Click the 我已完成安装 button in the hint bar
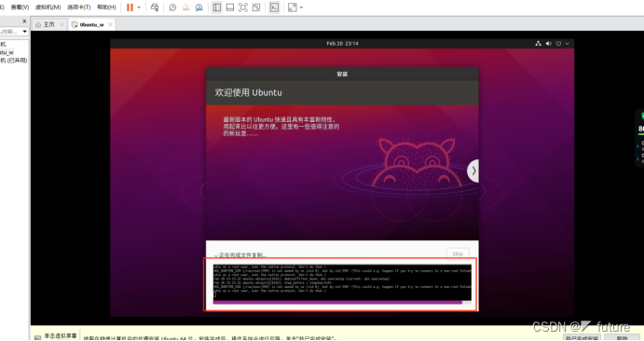Viewport: 644px width, 341px height. coord(582,338)
